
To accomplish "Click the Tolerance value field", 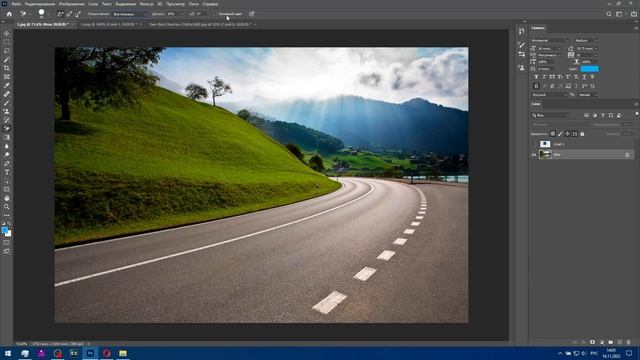I will pyautogui.click(x=171, y=14).
